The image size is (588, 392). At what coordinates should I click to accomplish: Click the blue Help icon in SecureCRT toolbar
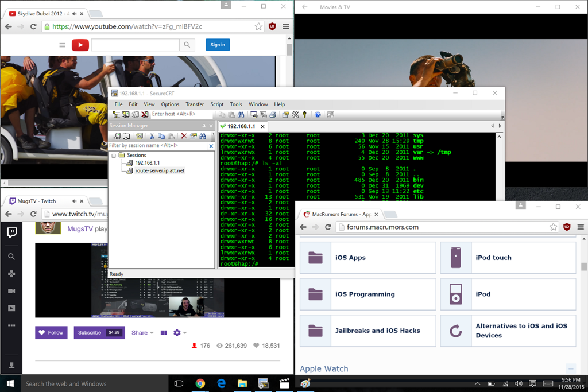[318, 115]
